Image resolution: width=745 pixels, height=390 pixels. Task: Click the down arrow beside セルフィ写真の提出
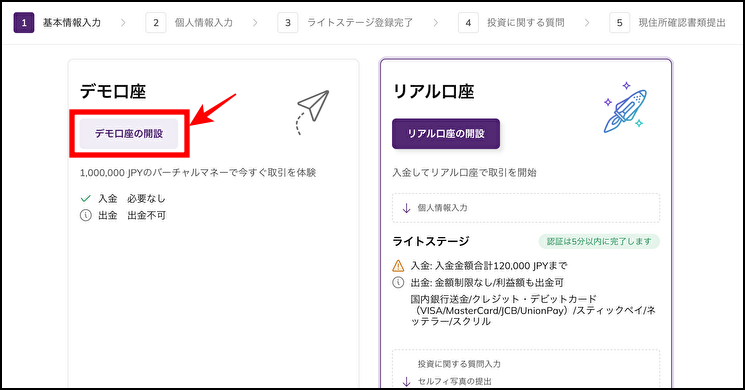point(406,381)
